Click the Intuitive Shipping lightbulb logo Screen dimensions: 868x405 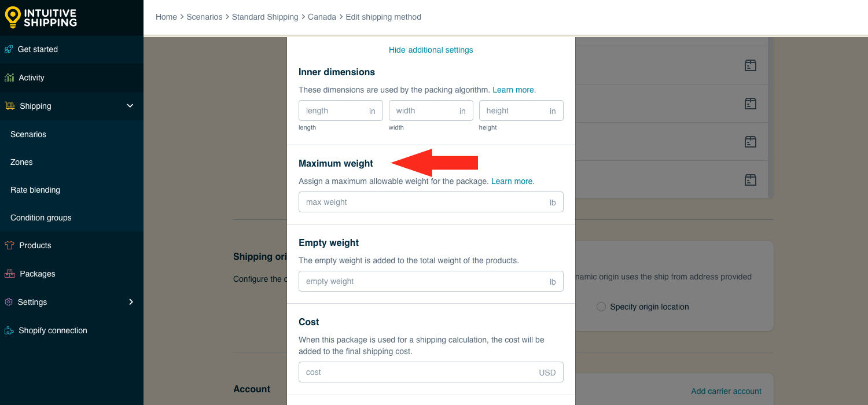[x=13, y=17]
